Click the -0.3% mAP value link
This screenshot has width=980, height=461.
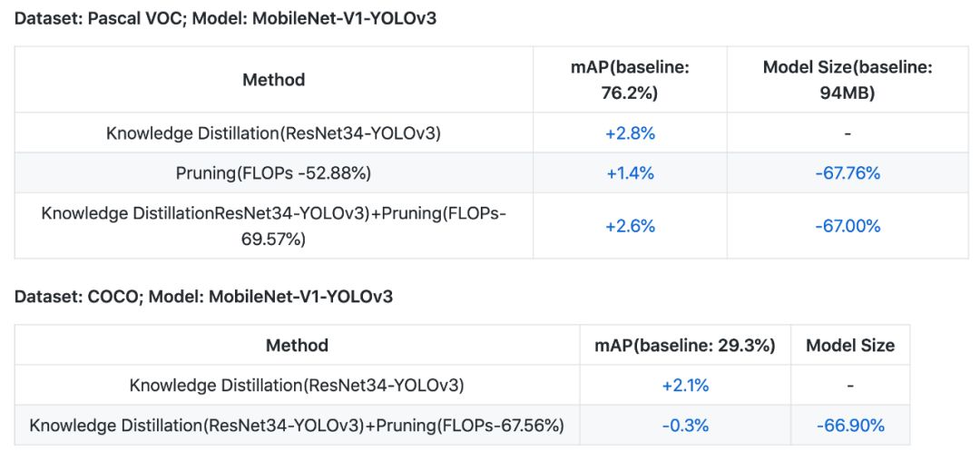685,426
